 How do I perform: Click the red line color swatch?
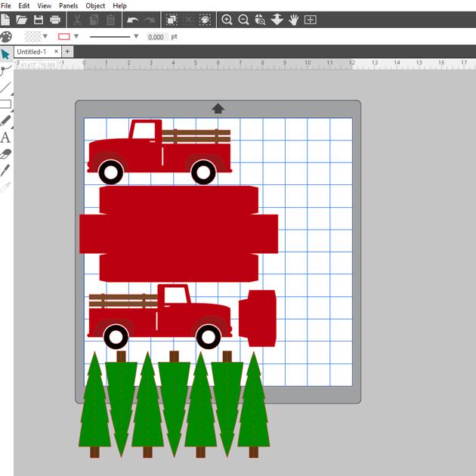tap(64, 36)
